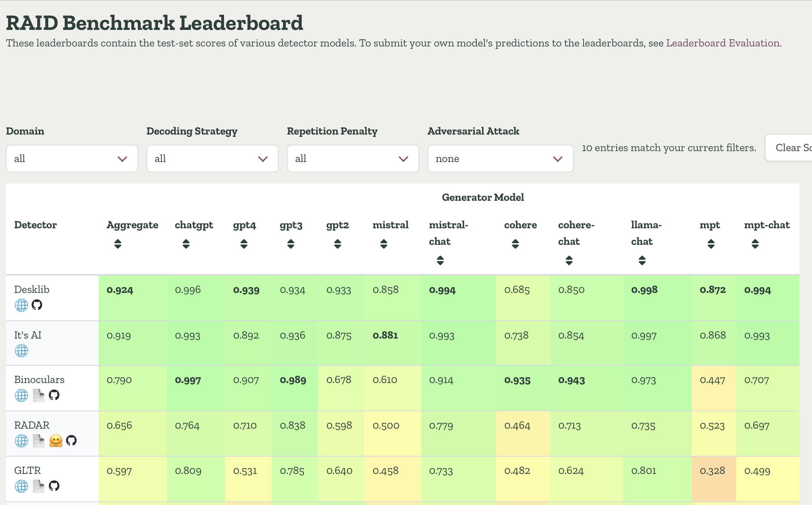The image size is (812, 505).
Task: Expand Repetition Penalty dropdown
Action: pos(353,159)
